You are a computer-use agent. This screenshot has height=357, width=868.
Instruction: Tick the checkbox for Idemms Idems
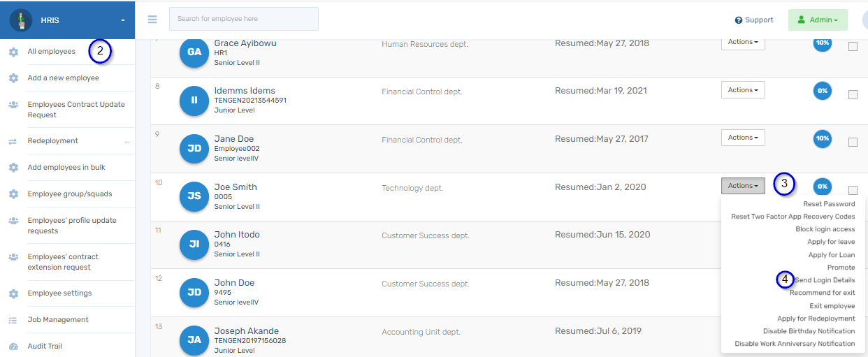[x=853, y=94]
